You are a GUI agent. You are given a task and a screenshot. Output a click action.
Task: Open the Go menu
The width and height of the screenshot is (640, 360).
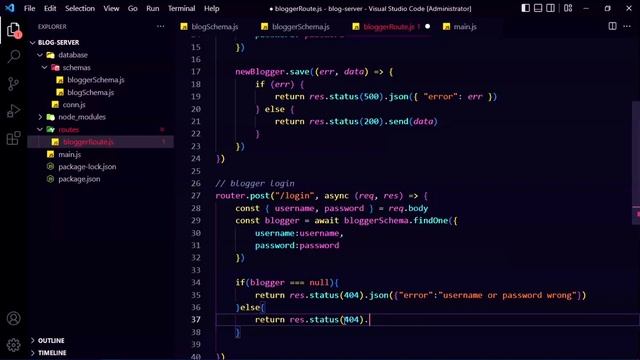pyautogui.click(x=133, y=8)
